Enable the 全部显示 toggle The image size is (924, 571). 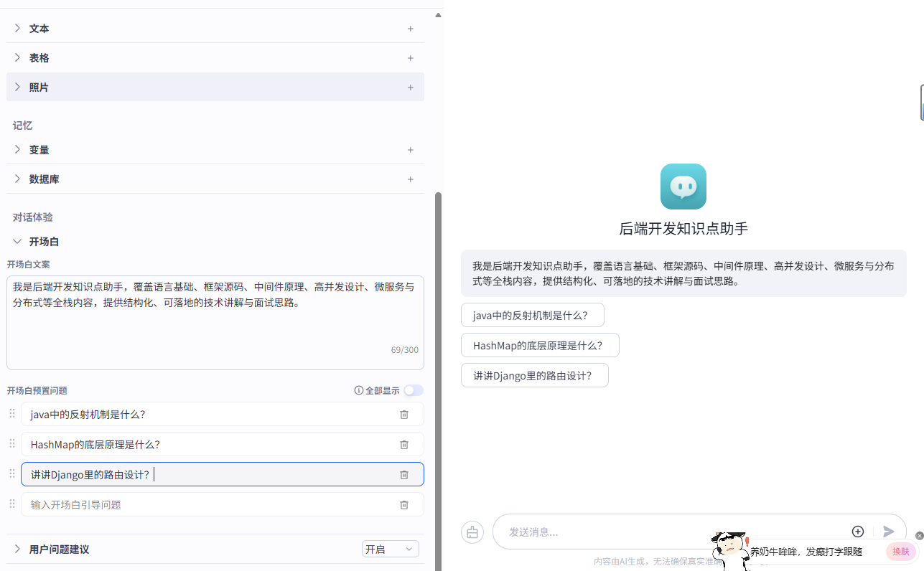coord(414,390)
